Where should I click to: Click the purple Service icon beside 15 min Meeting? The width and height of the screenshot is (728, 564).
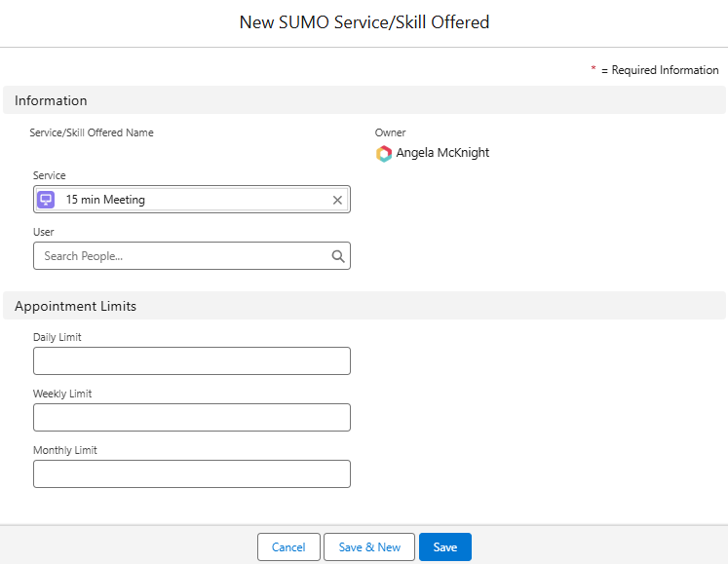point(46,200)
